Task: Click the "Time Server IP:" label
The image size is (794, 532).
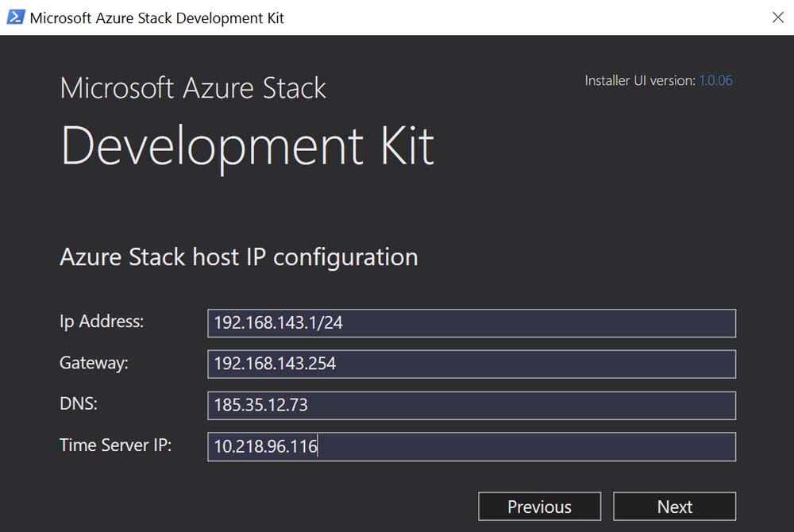Action: tap(115, 445)
